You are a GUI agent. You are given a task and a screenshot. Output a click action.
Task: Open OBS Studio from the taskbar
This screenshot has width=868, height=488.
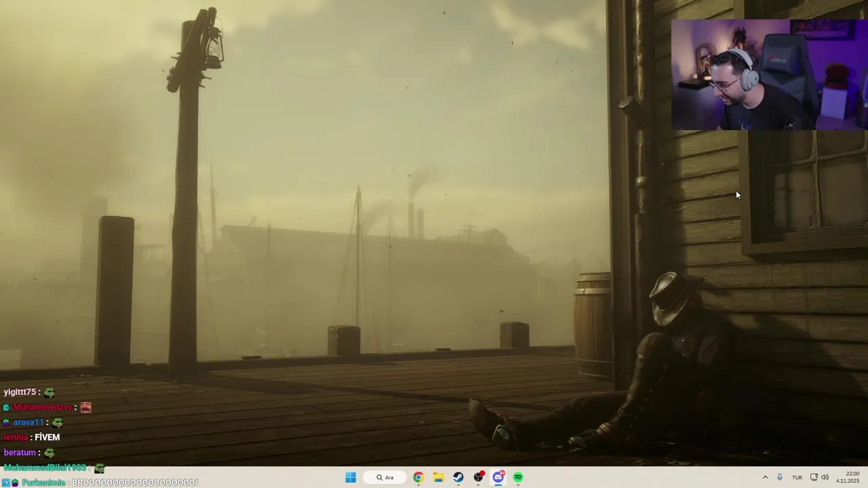point(479,477)
